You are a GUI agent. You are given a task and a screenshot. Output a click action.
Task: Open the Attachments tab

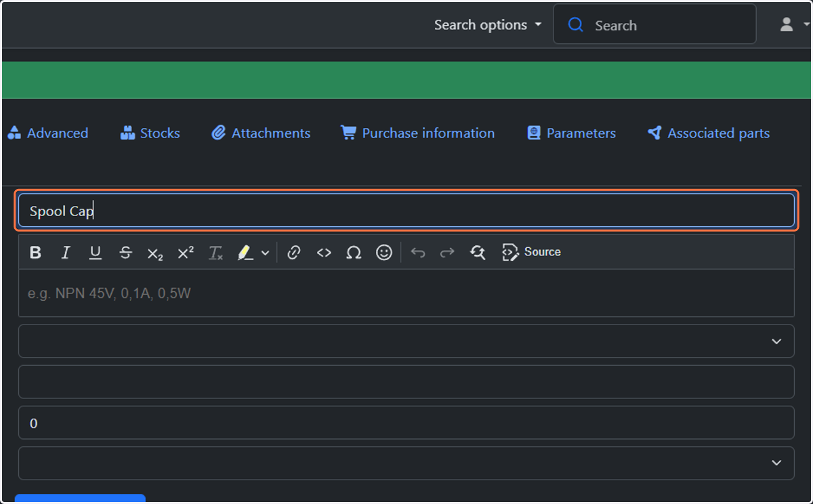(x=261, y=133)
